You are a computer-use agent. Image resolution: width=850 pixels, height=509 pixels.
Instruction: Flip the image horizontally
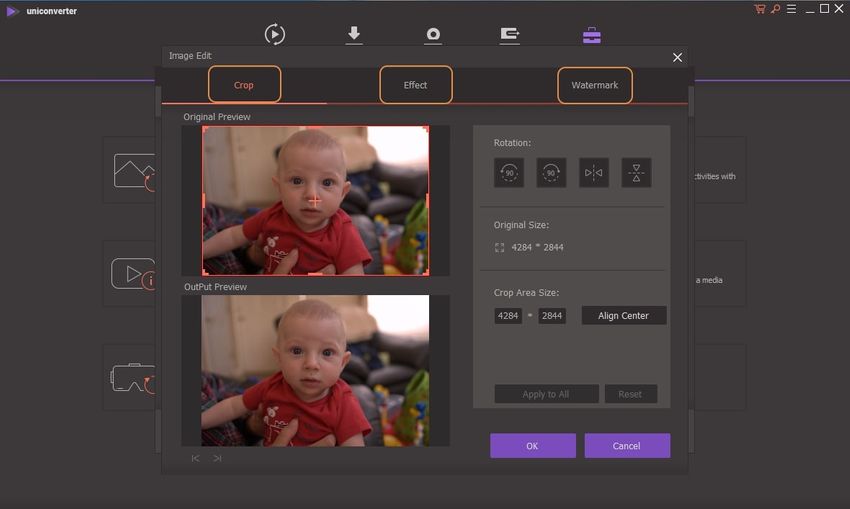594,173
